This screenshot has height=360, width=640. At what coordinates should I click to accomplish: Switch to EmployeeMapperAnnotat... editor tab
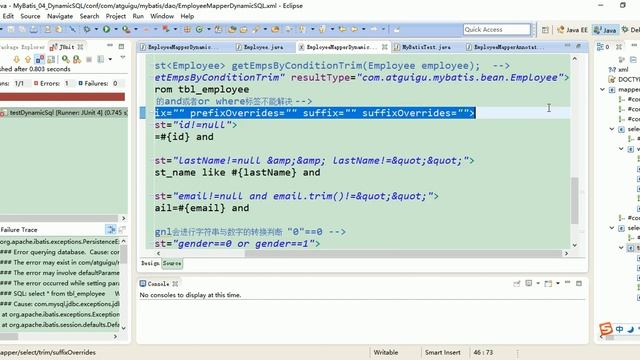click(504, 47)
